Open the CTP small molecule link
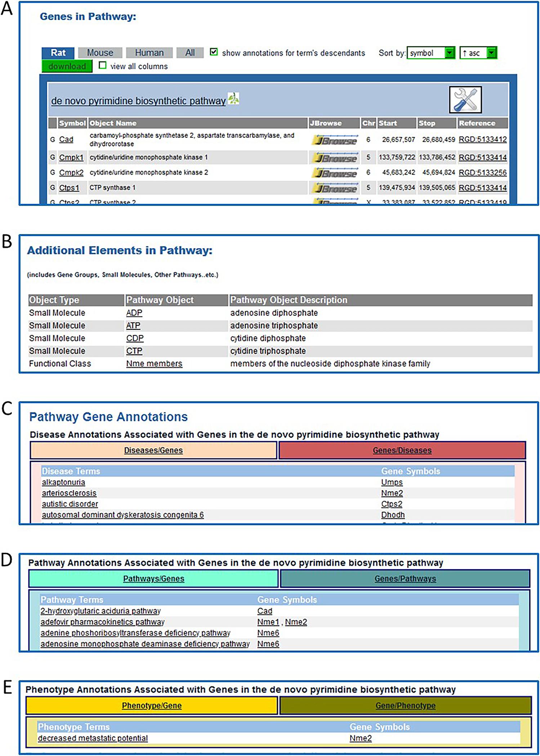Image resolution: width=540 pixels, height=756 pixels. click(134, 351)
